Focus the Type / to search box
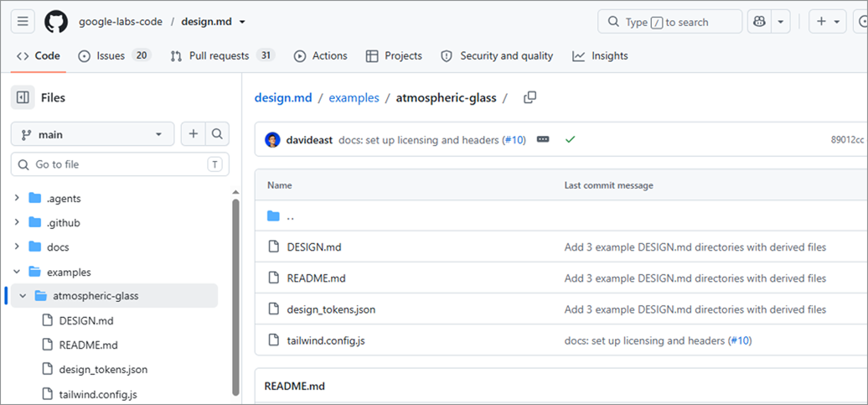The height and width of the screenshot is (405, 868). pyautogui.click(x=670, y=22)
